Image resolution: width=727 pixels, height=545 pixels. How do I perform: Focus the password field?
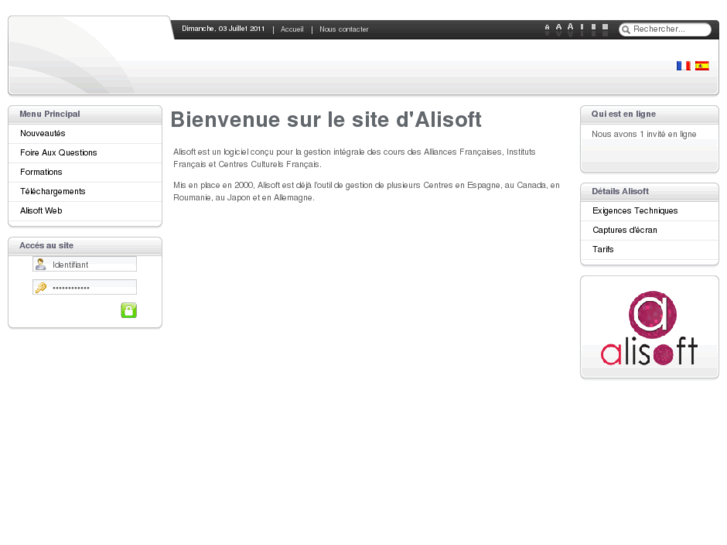84,287
